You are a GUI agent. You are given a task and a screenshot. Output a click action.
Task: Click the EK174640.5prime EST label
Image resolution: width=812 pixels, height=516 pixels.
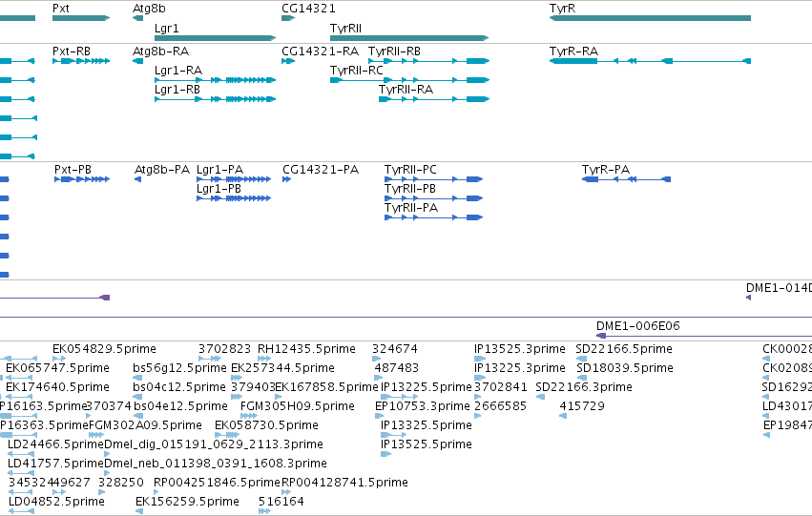(57, 387)
